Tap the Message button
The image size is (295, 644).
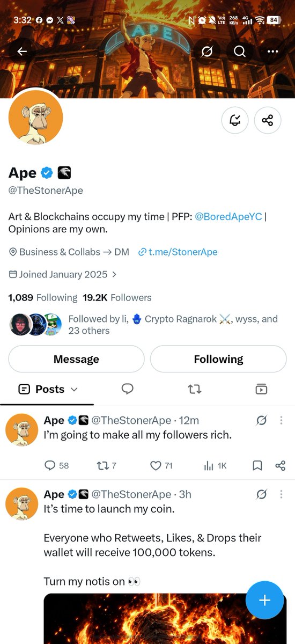[x=76, y=359]
